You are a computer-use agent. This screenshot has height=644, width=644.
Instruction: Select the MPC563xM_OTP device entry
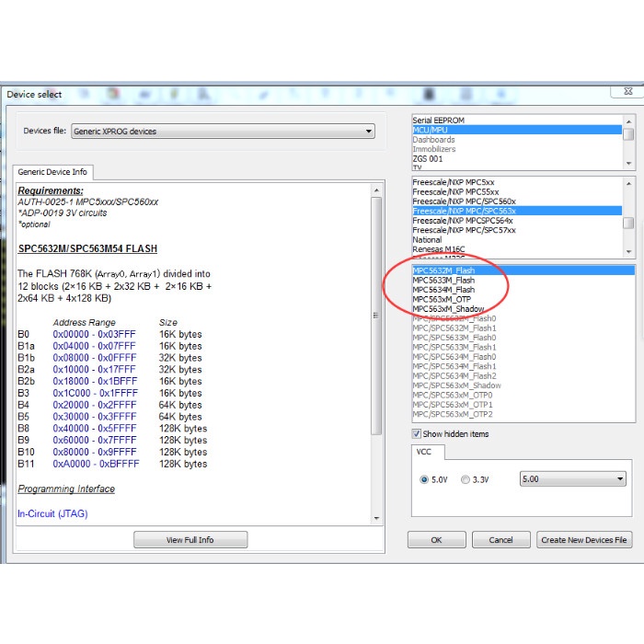pos(442,299)
